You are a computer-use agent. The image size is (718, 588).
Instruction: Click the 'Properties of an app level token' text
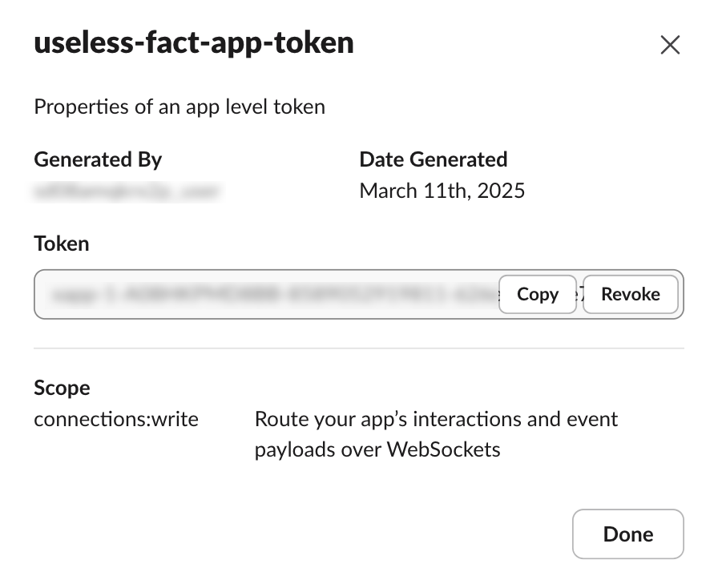(179, 107)
